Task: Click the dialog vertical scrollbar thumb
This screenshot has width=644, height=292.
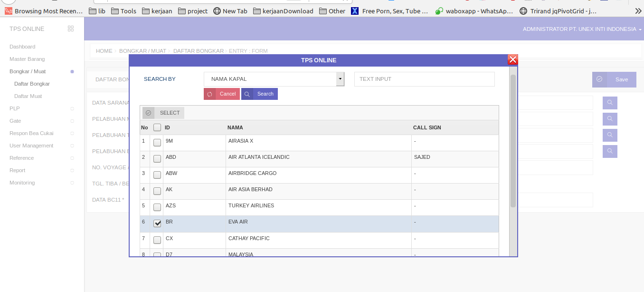Action: [513, 141]
